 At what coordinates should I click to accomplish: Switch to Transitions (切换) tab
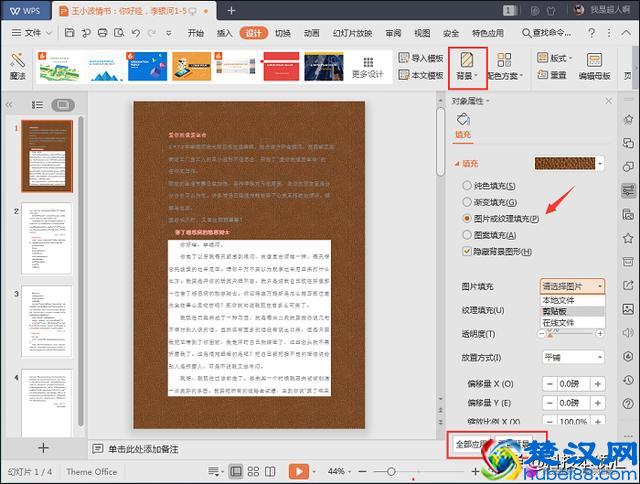coord(282,33)
